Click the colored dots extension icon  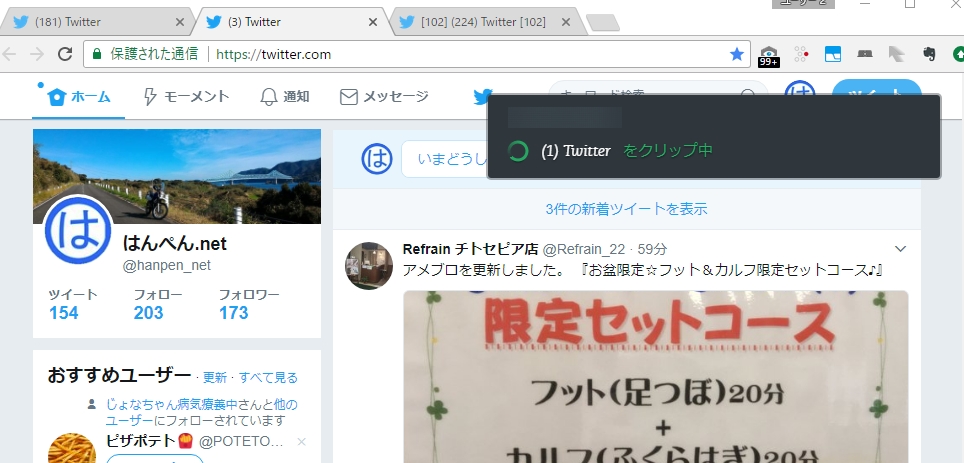[800, 54]
